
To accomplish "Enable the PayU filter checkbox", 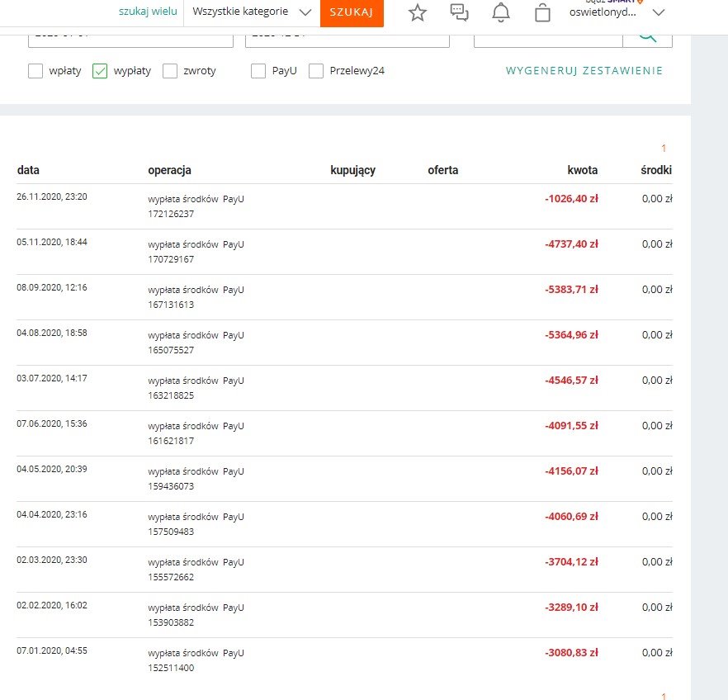I will point(258,71).
